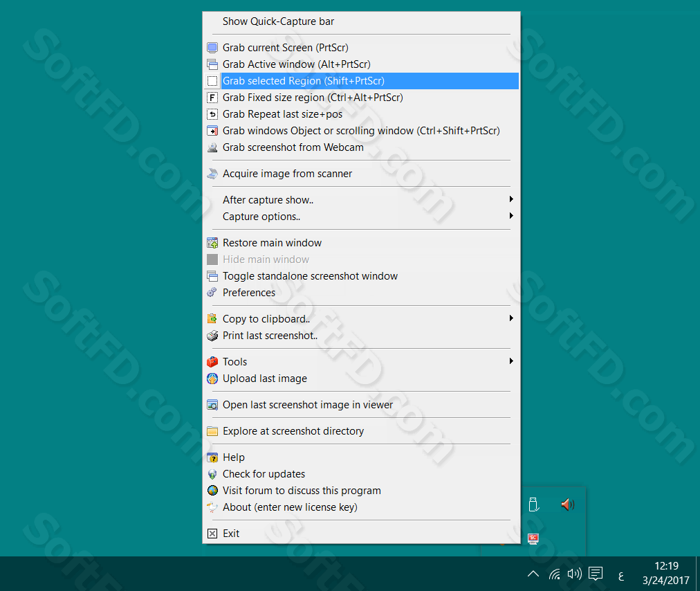The width and height of the screenshot is (700, 591).
Task: Choose Grab windows Object or scrolling window
Action: (361, 131)
